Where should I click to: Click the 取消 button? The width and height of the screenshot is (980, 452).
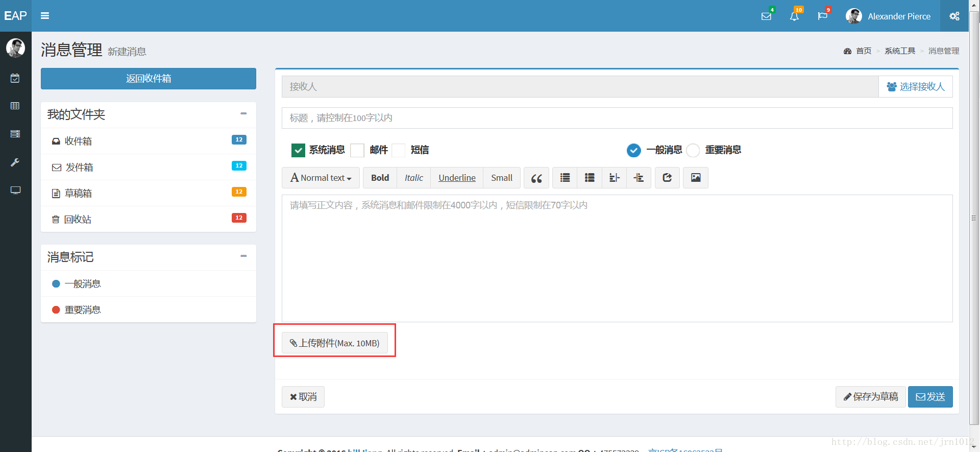point(303,397)
